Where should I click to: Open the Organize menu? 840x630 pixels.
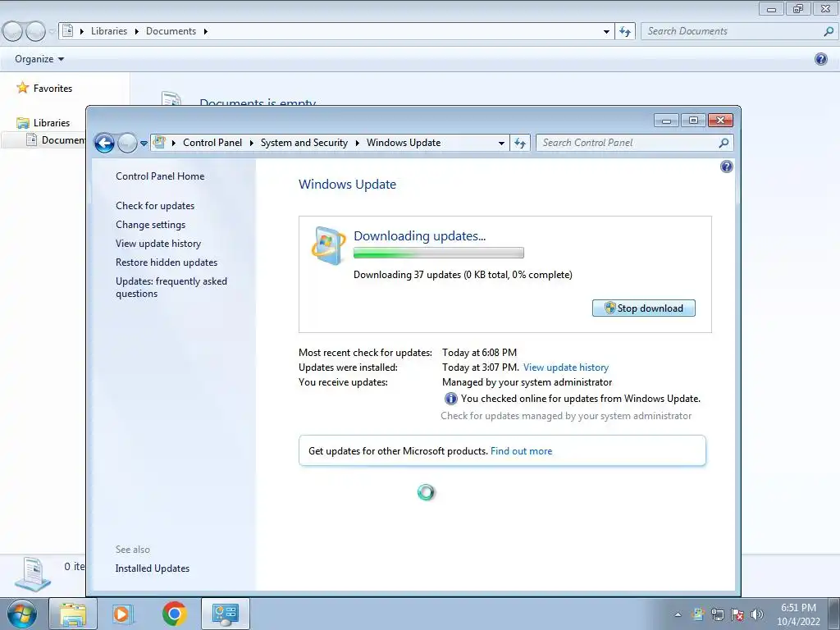pos(39,59)
